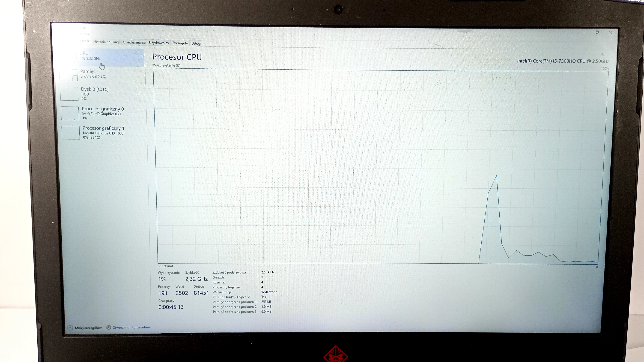Click the Czas pracy value 0:00:45:13

171,307
